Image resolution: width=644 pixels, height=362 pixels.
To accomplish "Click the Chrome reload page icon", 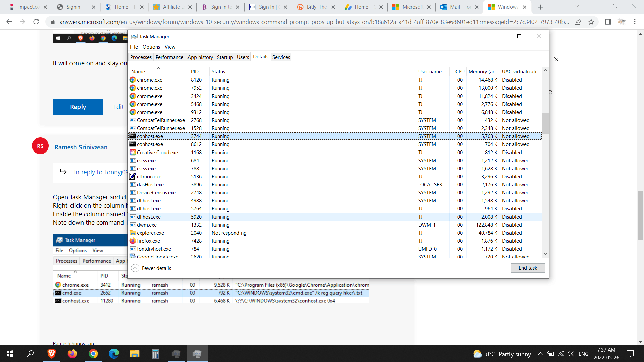I will point(36,22).
